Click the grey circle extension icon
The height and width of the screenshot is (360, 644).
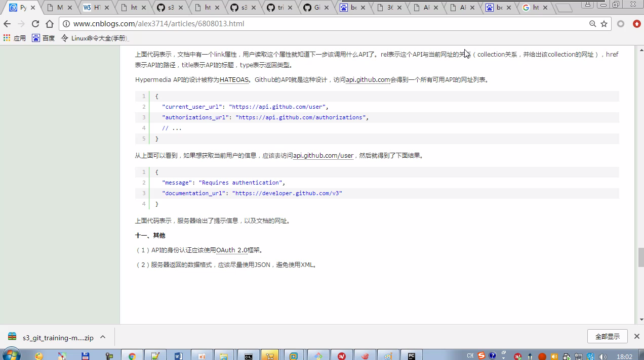(x=621, y=24)
